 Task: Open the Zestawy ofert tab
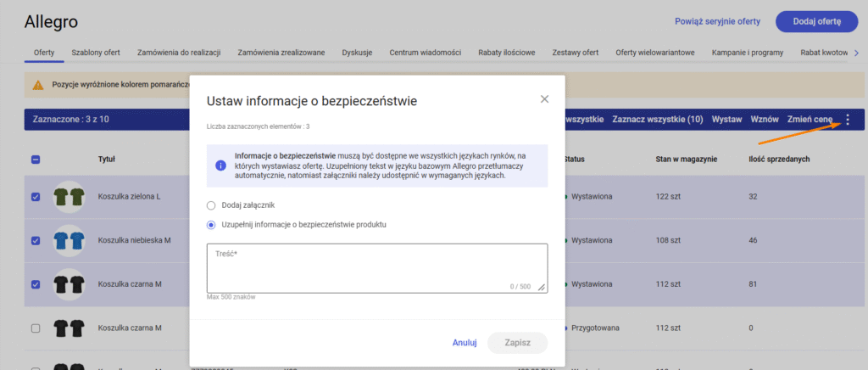click(576, 53)
